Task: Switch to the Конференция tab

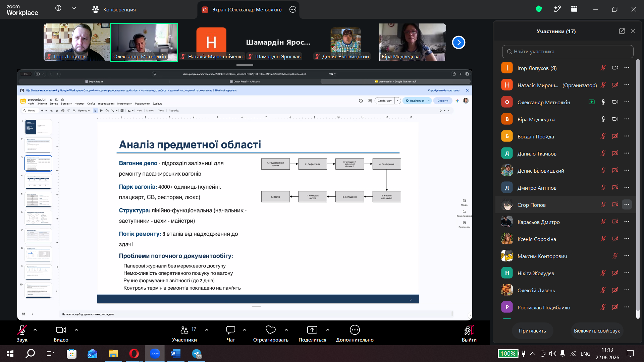Action: [114, 9]
